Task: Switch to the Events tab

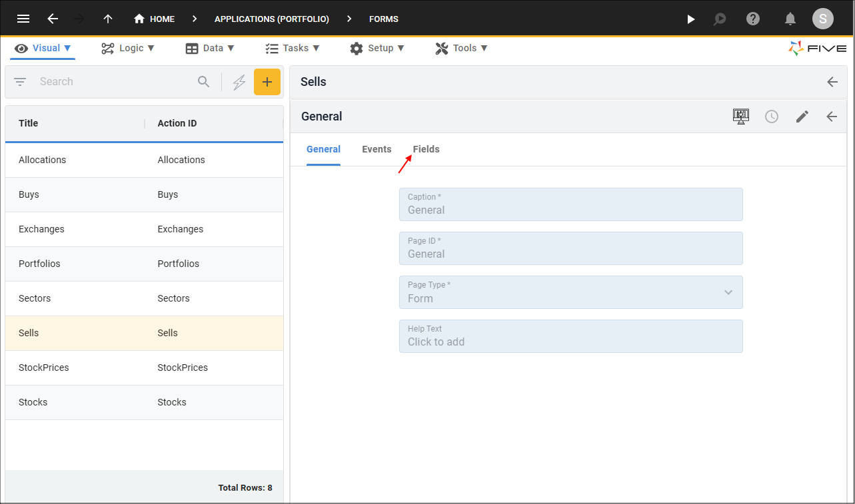Action: pos(377,149)
